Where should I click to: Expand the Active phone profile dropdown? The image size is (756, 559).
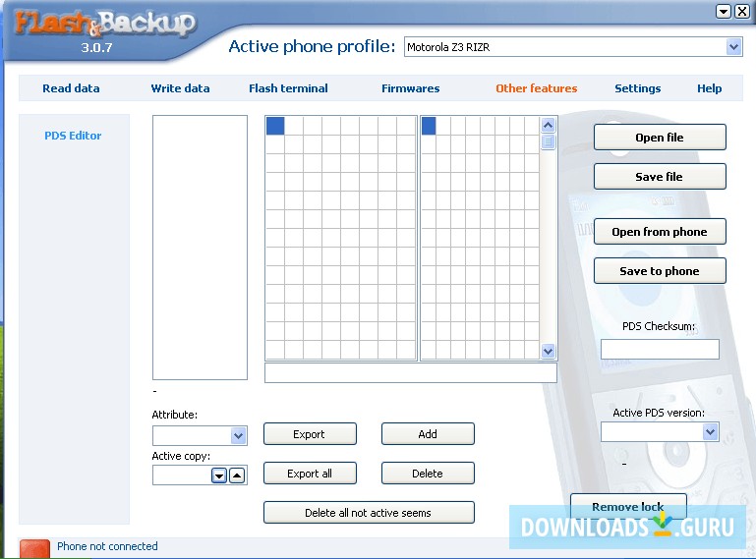coord(733,47)
